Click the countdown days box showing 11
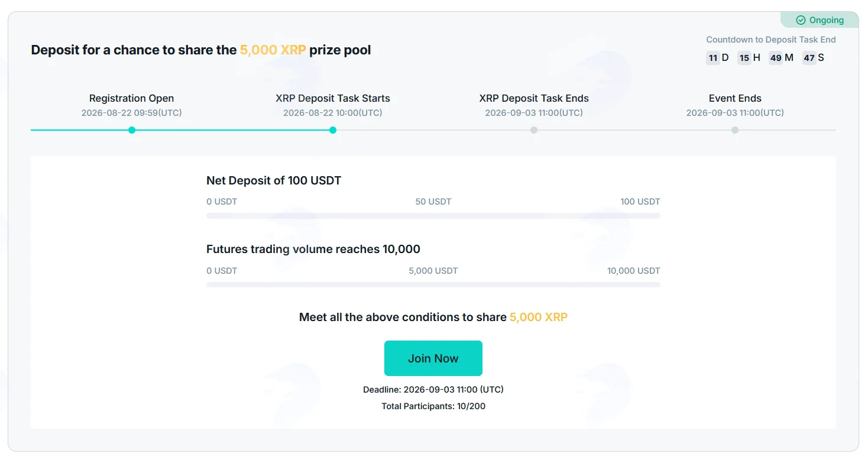Viewport: 868px width, 460px height. [x=713, y=58]
